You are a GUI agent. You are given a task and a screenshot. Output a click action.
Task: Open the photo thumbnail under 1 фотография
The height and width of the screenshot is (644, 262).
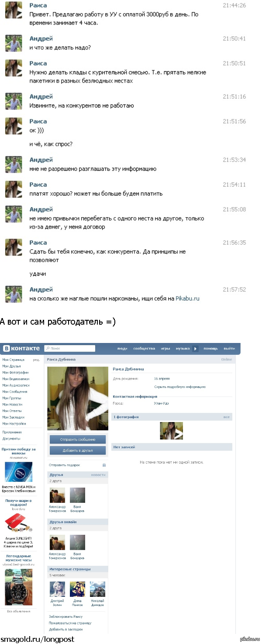[171, 430]
